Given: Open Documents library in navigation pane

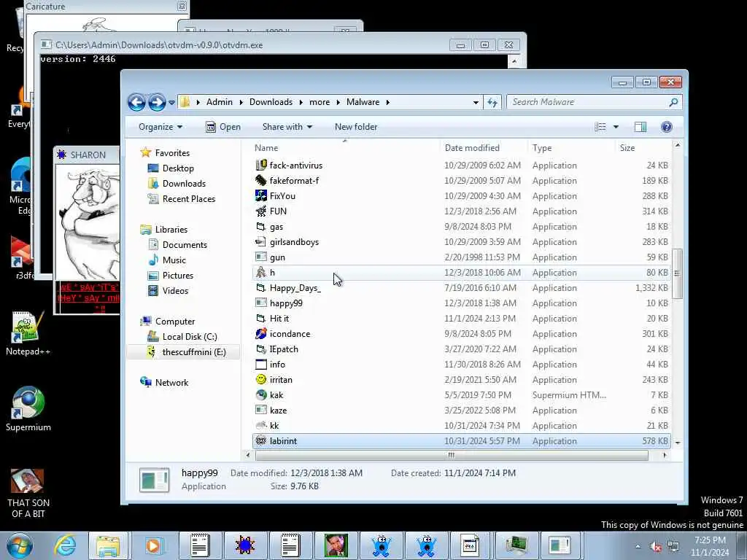Looking at the screenshot, I should (x=185, y=245).
